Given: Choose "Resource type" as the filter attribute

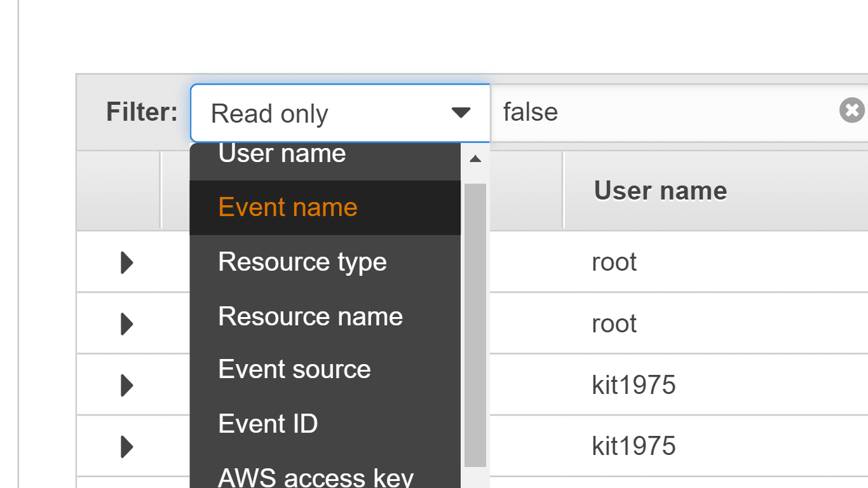Looking at the screenshot, I should click(302, 262).
